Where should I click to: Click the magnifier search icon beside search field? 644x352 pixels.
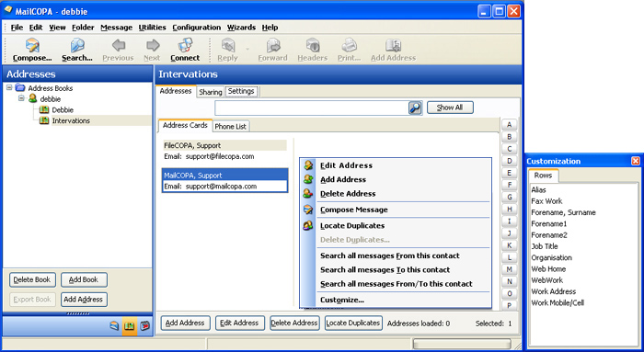point(415,108)
